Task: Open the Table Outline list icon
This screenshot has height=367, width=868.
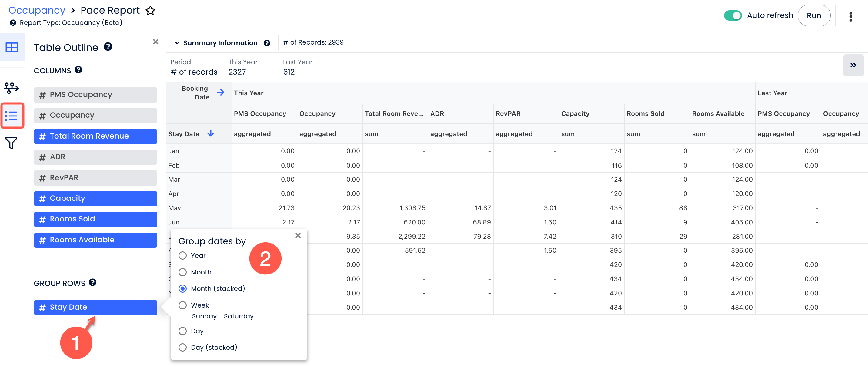Action: (x=12, y=116)
